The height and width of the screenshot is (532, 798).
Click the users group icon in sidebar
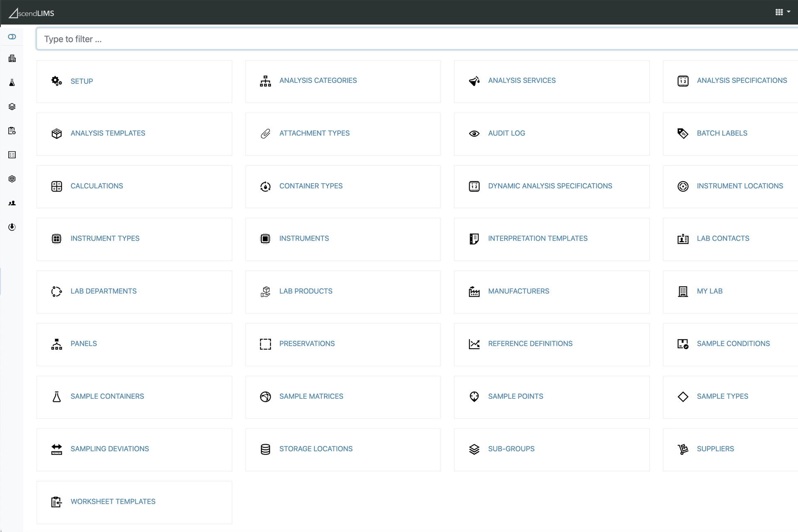point(12,203)
